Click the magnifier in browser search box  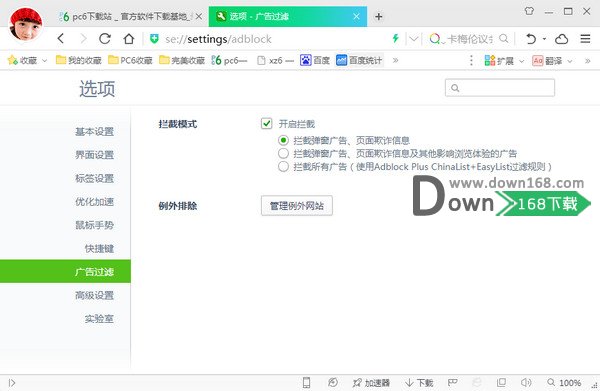point(504,38)
